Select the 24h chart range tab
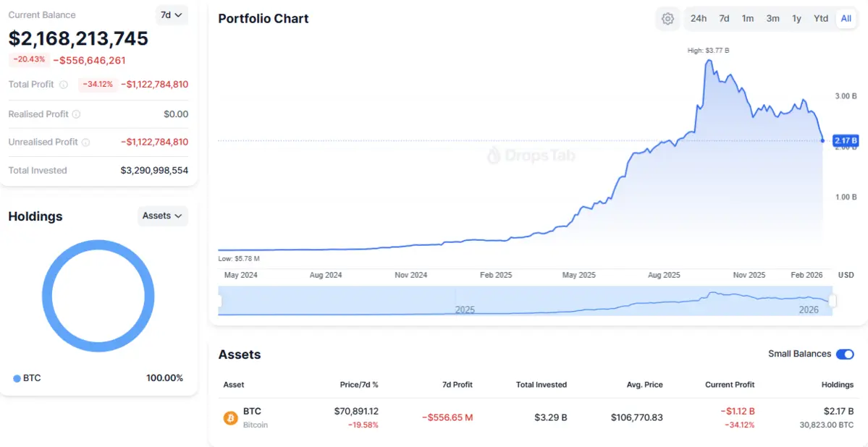Image resolution: width=868 pixels, height=447 pixels. 699,19
